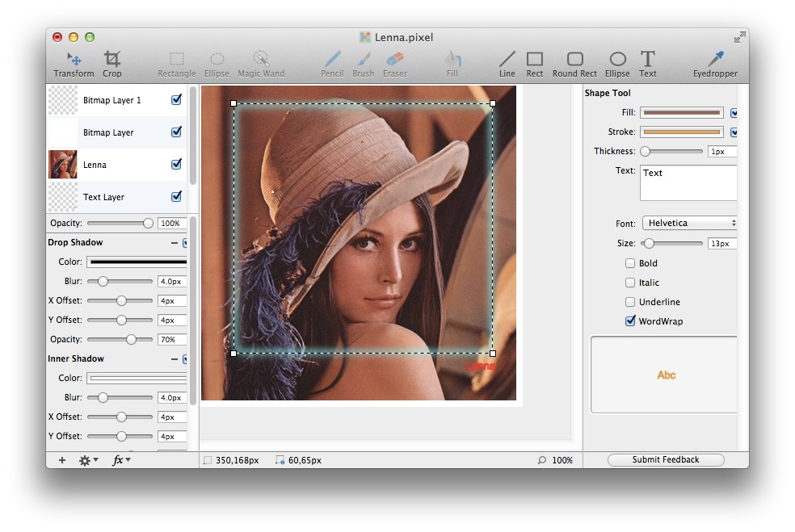Open the Font dropdown showing Helvetica

690,223
